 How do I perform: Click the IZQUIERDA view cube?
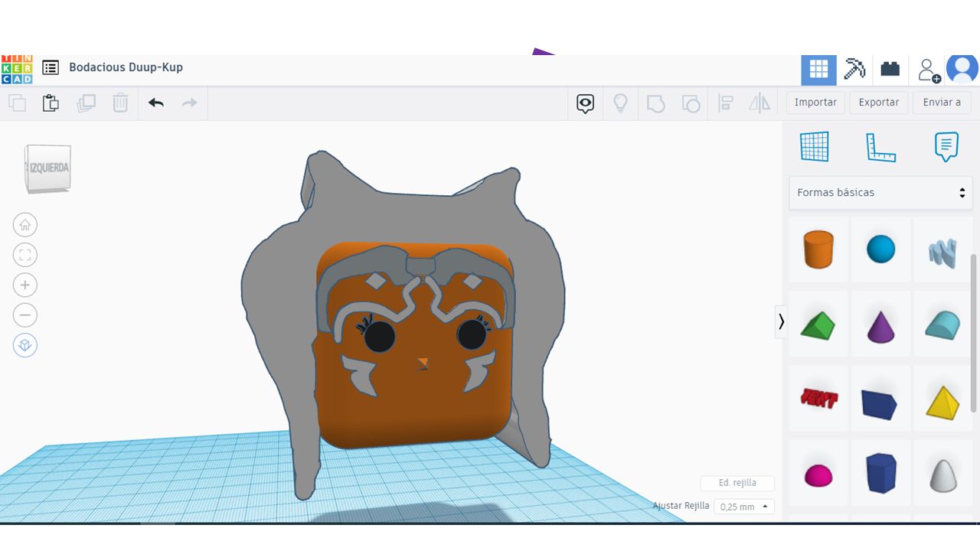click(x=48, y=168)
